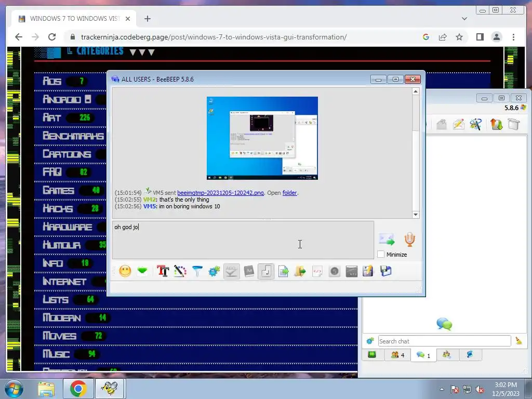Click the grey envelope icon in BeeBEEP main toolbar
This screenshot has height=399, width=532.
point(442,124)
